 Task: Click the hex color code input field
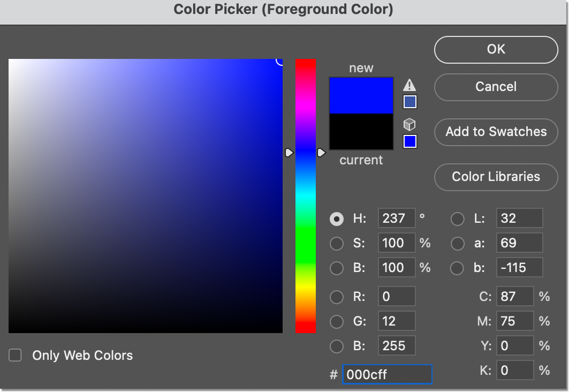coord(387,374)
